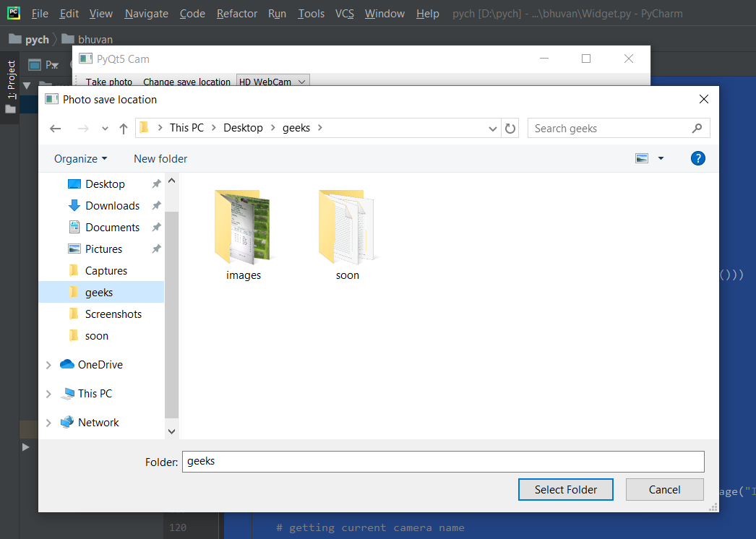The height and width of the screenshot is (539, 756).
Task: Select This PC in navigation pane
Action: pyautogui.click(x=95, y=394)
